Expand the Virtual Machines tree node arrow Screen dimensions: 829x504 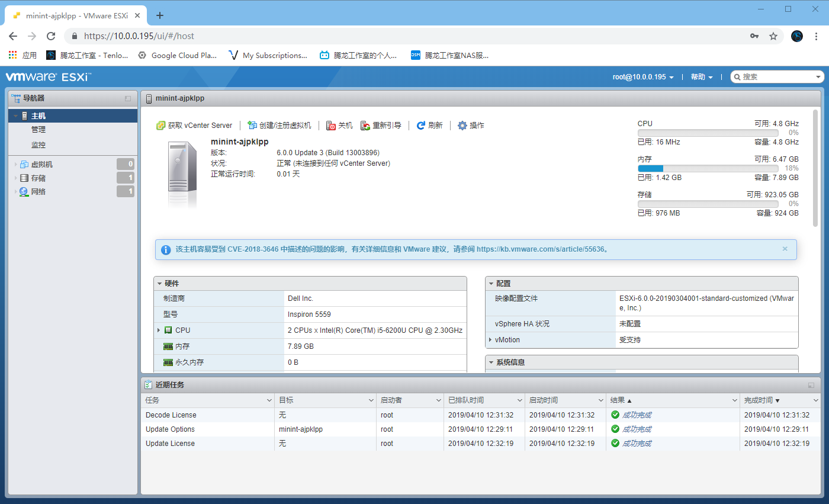(15, 165)
